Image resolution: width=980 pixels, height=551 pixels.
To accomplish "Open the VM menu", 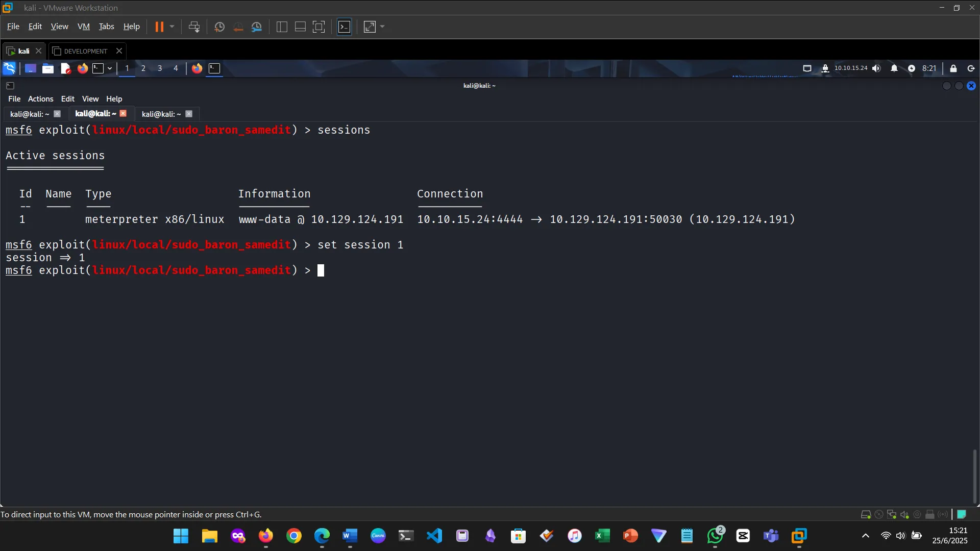I will (x=83, y=27).
